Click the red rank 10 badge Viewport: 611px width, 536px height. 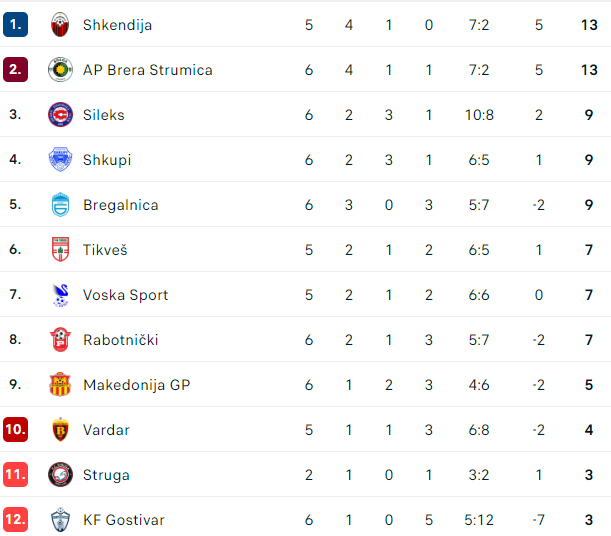pyautogui.click(x=16, y=430)
